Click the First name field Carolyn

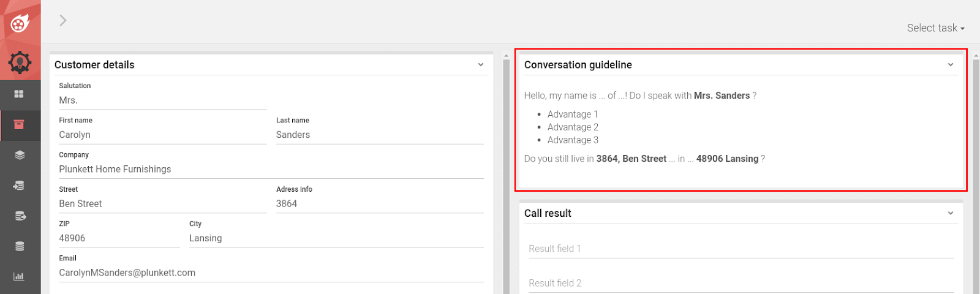point(163,135)
